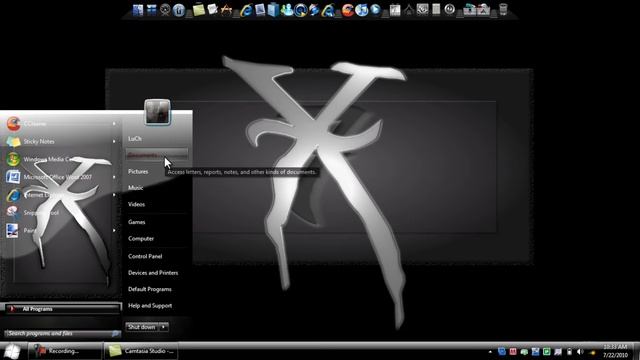Launch the blue play-button media player icon in dock
Viewport: 640px width, 360px height.
375,9
